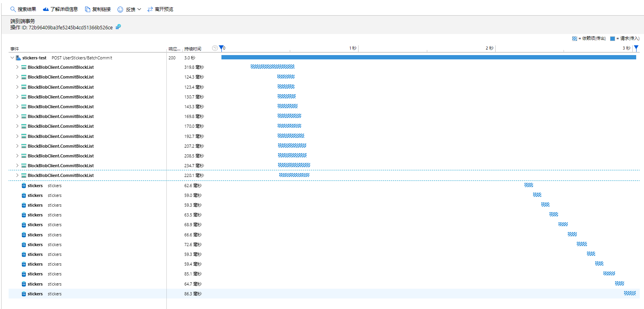Click the 1 秒 tick label on timeline
This screenshot has width=644, height=309.
[x=353, y=48]
